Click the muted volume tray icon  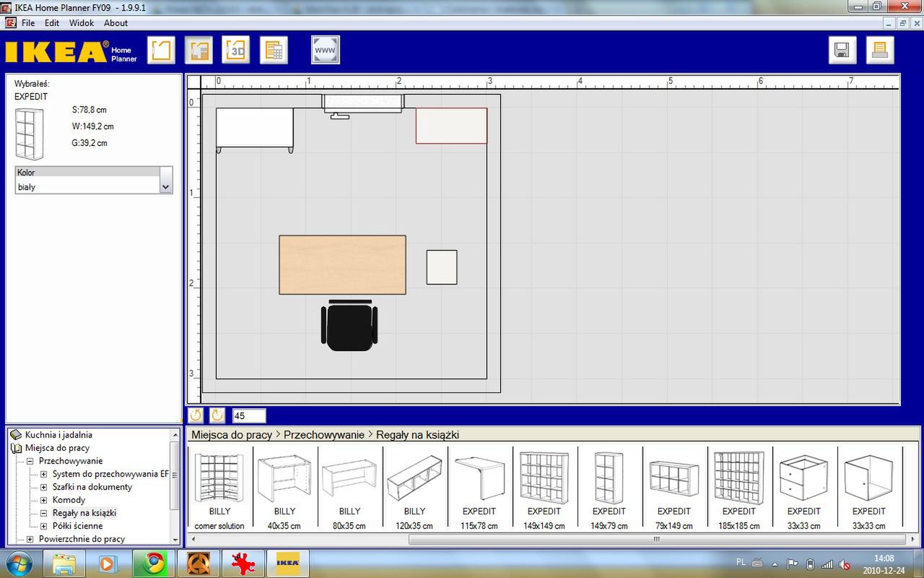click(845, 564)
